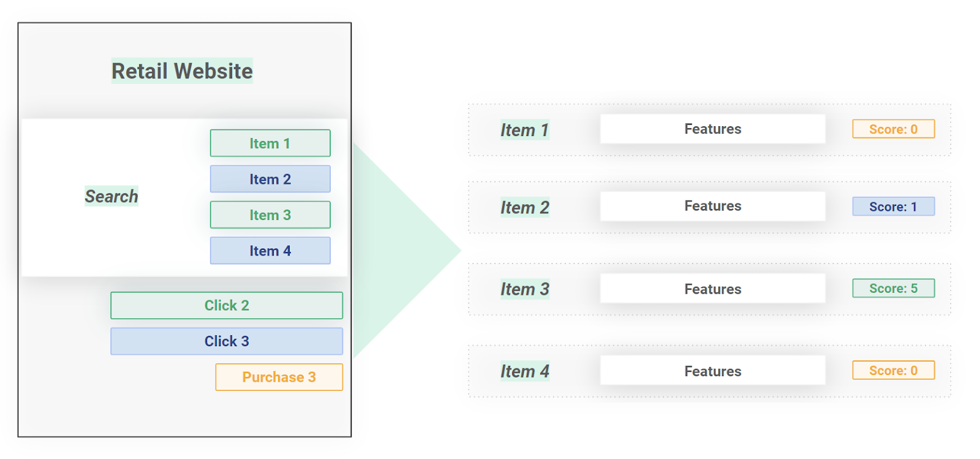The height and width of the screenshot is (459, 980).
Task: Click the italic Item 2 row label
Action: 524,208
